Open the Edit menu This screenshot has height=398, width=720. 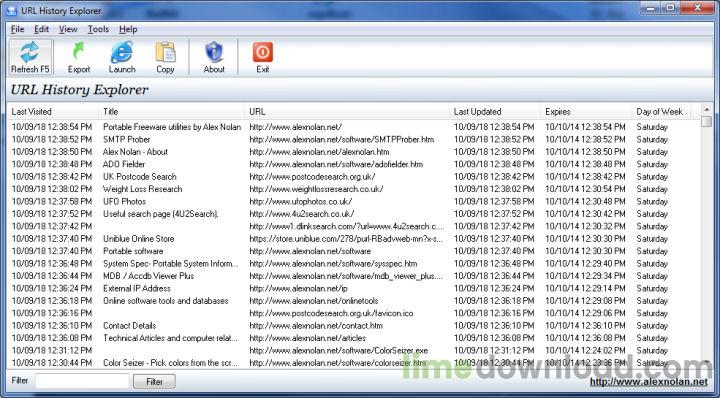[41, 29]
